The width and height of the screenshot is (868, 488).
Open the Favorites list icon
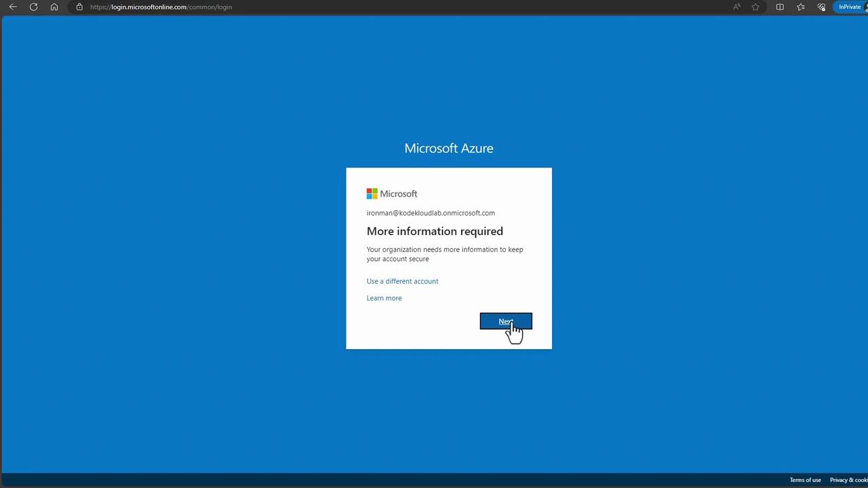801,7
